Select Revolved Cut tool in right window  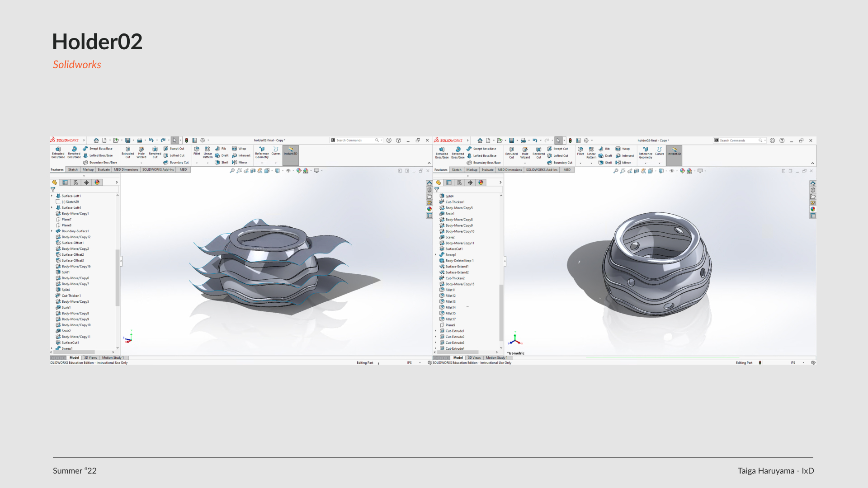tap(538, 152)
